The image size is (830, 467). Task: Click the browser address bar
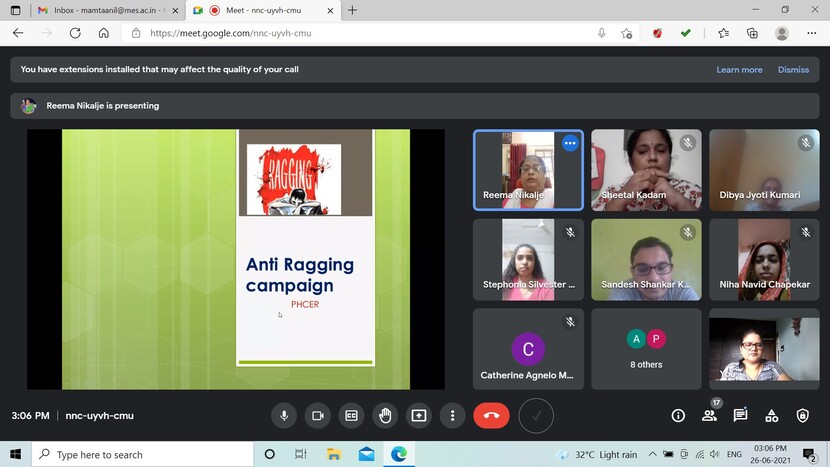coord(360,33)
